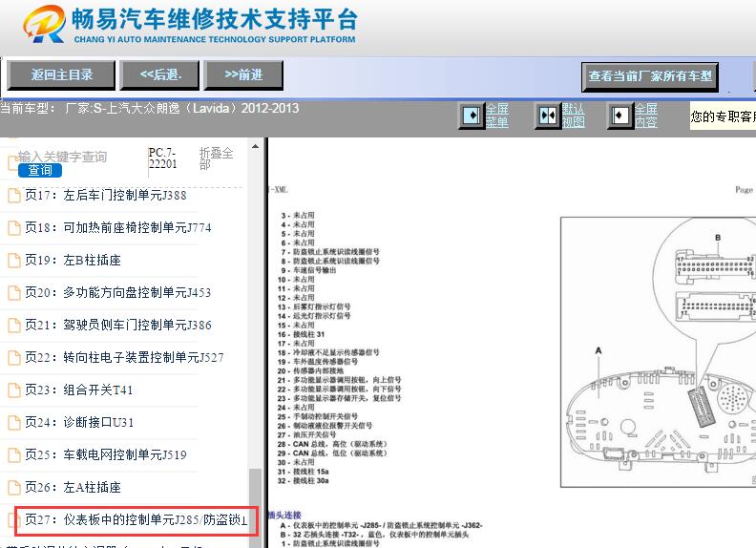756x548 pixels.
Task: Click the document icon beside 页20
Action: point(14,293)
